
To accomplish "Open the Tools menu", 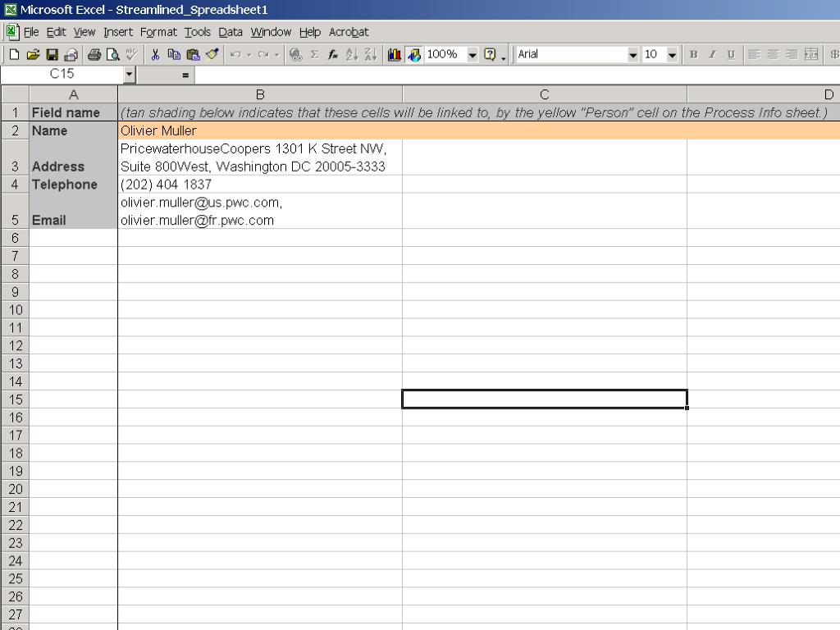I will [198, 32].
